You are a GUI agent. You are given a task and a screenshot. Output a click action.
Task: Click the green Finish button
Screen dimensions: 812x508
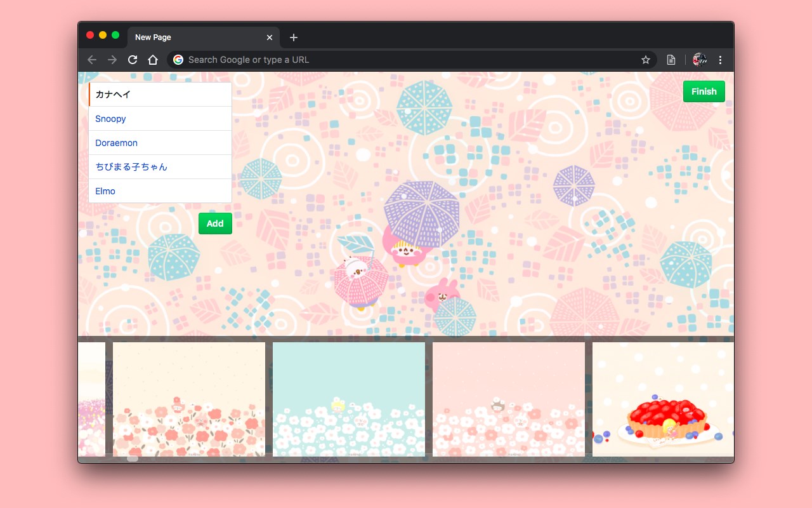point(704,91)
